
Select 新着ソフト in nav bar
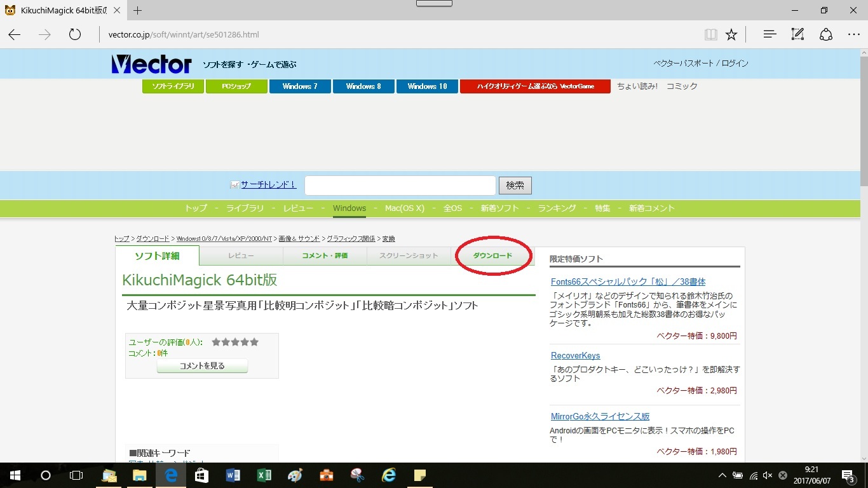pos(500,208)
